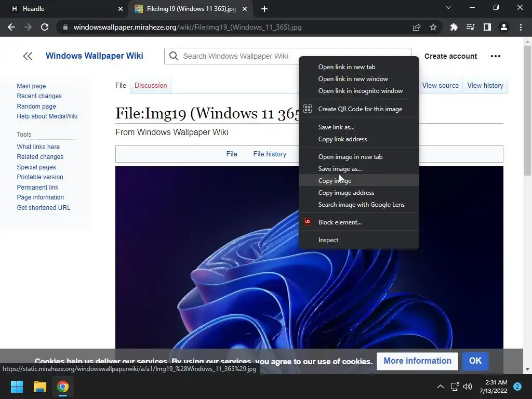The height and width of the screenshot is (399, 532).
Task: Choose Open link in incognito window
Action: [x=358, y=90]
